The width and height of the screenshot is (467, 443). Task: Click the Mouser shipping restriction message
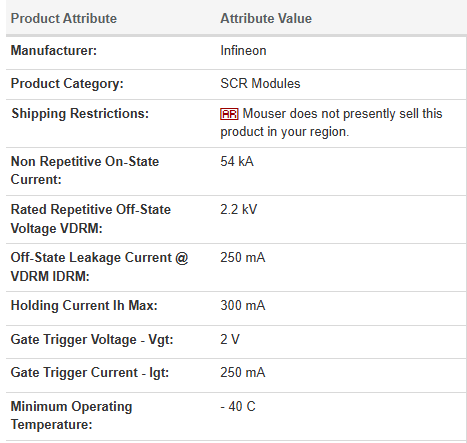point(331,123)
